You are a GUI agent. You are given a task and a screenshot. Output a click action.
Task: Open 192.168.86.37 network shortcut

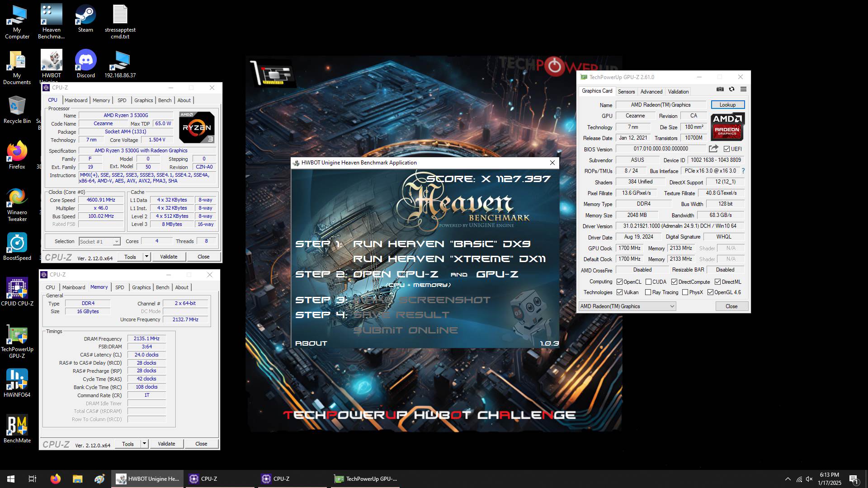pos(120,64)
